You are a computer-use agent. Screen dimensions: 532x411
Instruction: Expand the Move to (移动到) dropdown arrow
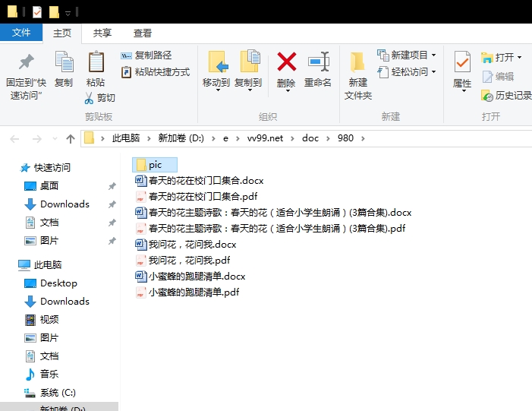[x=218, y=90]
